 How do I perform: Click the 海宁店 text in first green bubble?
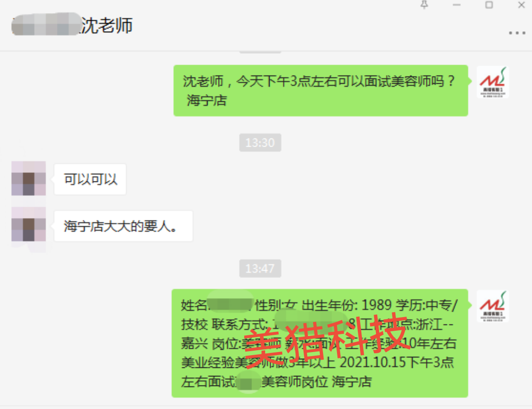(207, 101)
